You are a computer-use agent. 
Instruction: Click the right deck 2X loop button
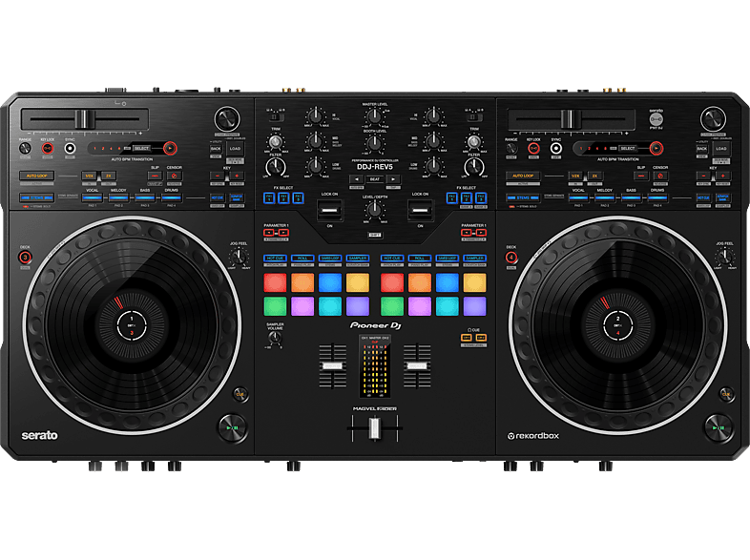click(x=594, y=176)
